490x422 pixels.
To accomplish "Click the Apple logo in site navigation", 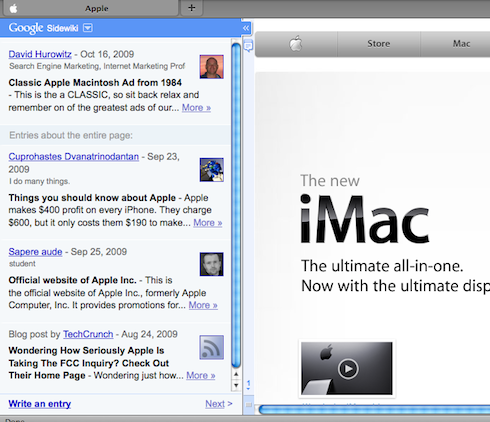I will tap(296, 44).
